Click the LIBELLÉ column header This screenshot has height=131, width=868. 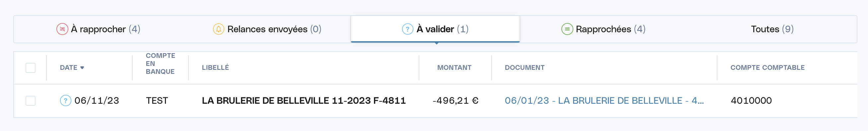tap(215, 67)
